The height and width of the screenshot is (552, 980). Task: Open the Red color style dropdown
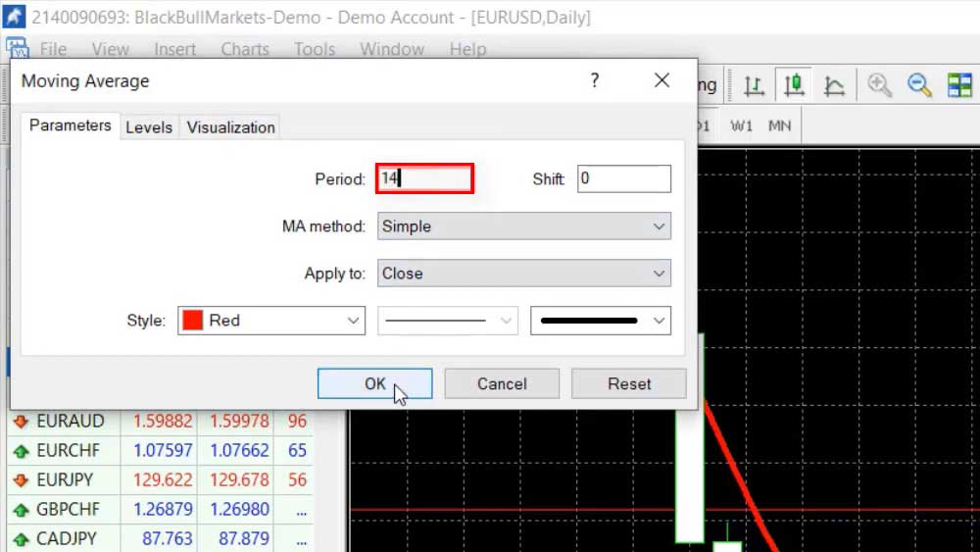tap(271, 321)
